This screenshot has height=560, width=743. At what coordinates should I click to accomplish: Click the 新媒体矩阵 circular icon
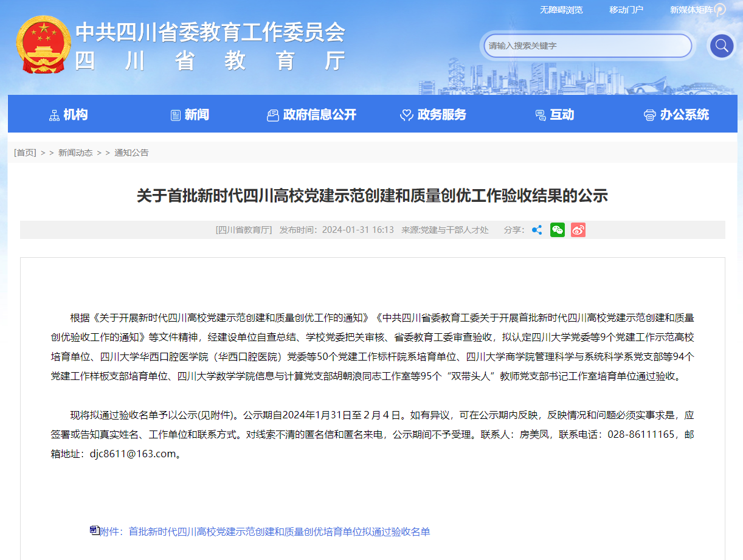pos(719,10)
